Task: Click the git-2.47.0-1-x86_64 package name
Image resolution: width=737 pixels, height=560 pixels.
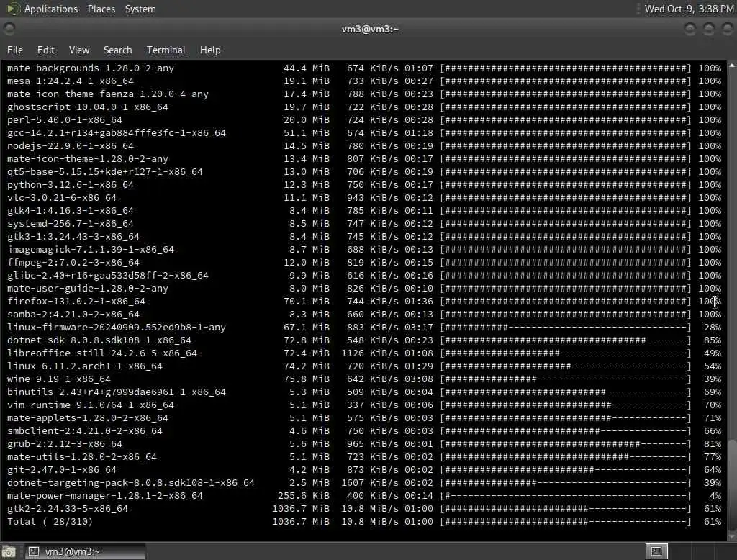Action: pos(62,470)
